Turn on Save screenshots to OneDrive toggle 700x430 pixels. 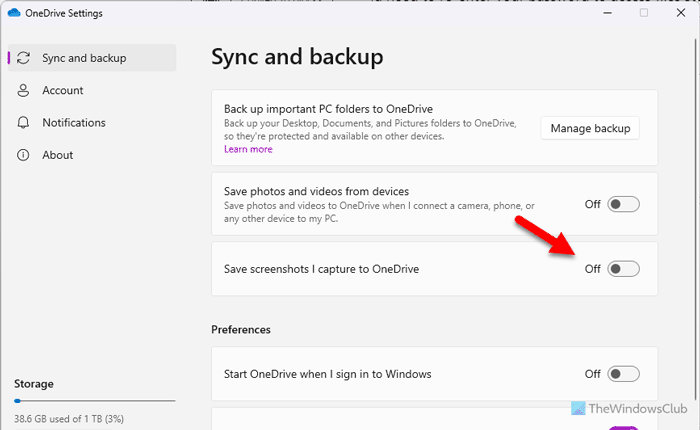click(x=623, y=268)
